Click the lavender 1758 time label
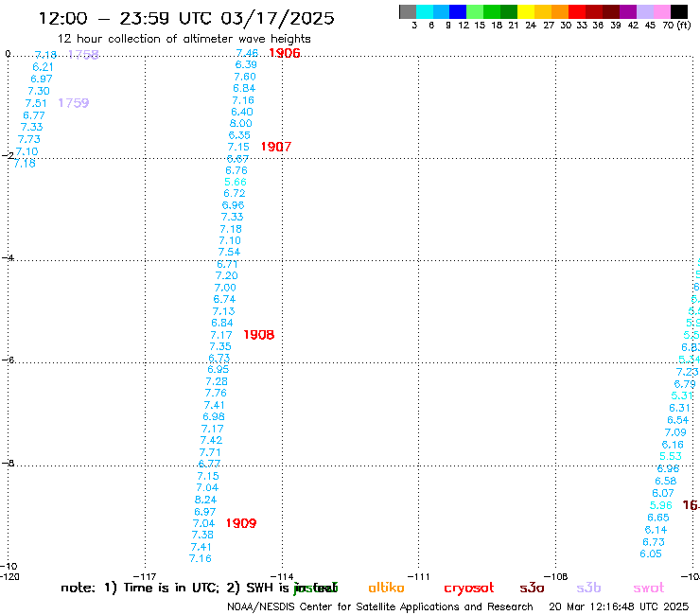The width and height of the screenshot is (700, 615). (x=83, y=55)
